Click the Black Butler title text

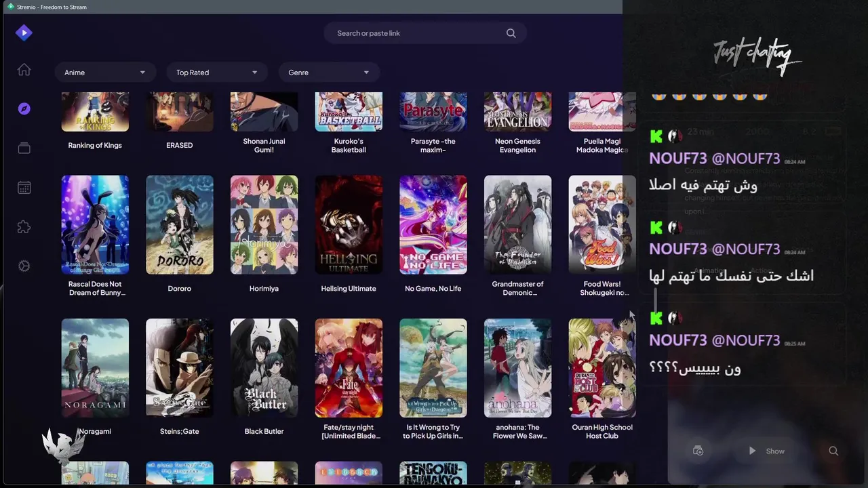(x=264, y=431)
